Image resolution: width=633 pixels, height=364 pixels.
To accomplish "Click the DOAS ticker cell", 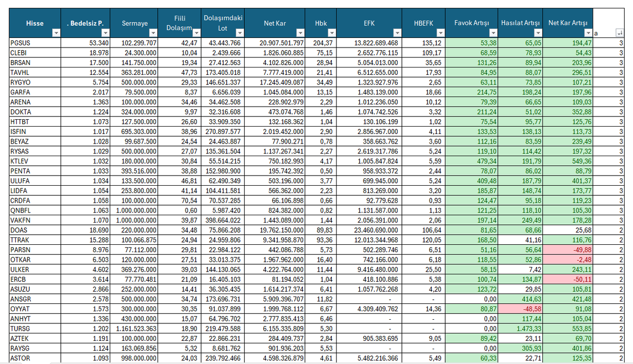I will [35, 231].
